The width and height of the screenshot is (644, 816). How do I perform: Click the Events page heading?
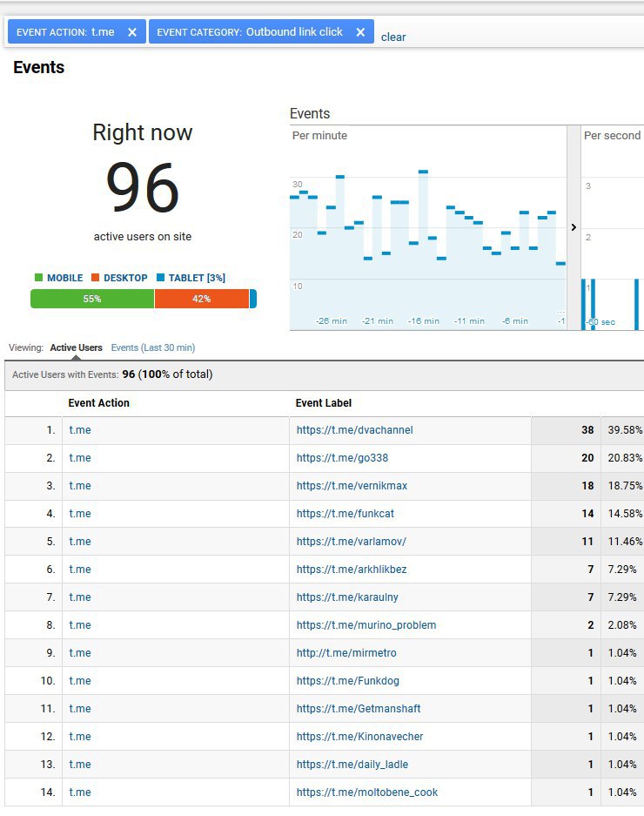click(39, 67)
